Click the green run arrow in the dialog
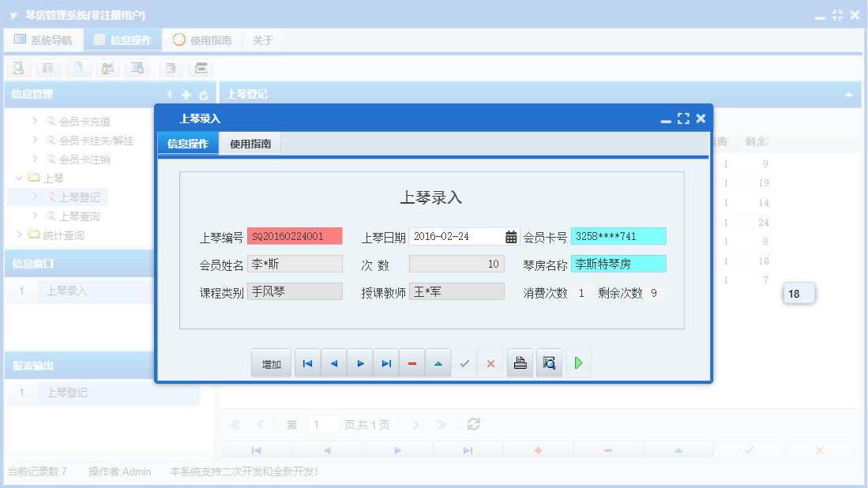868x488 pixels. (577, 362)
